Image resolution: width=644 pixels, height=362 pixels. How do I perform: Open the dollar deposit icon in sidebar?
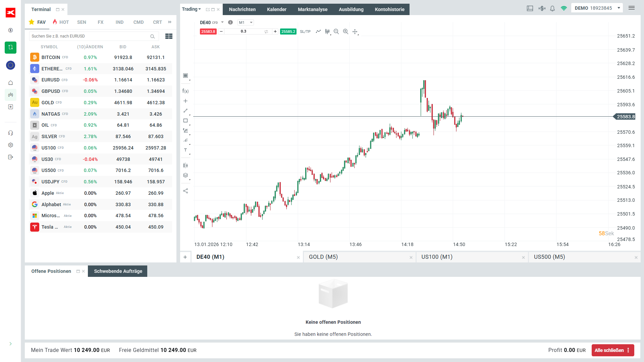[x=10, y=30]
